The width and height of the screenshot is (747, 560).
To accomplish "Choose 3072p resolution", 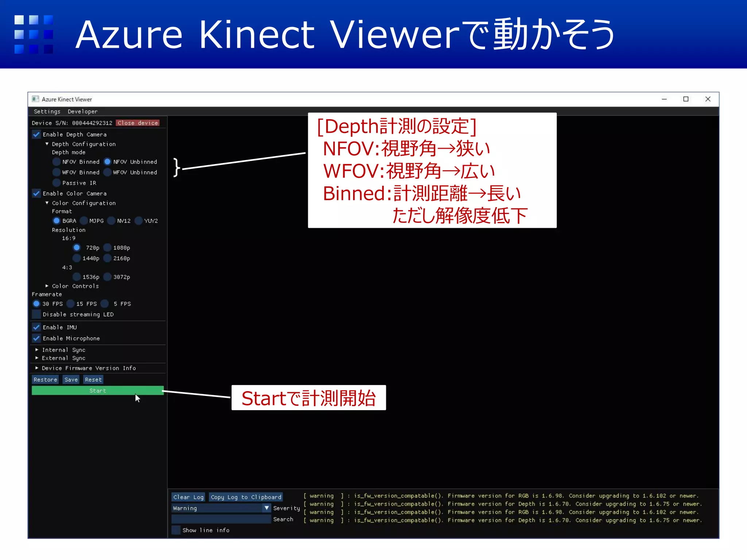I will pyautogui.click(x=107, y=277).
